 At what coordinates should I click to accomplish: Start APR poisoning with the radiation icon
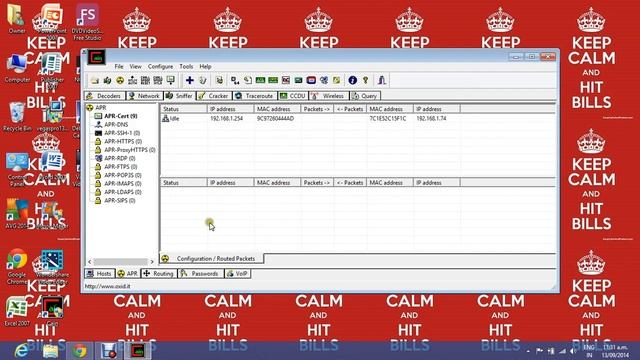(120, 80)
